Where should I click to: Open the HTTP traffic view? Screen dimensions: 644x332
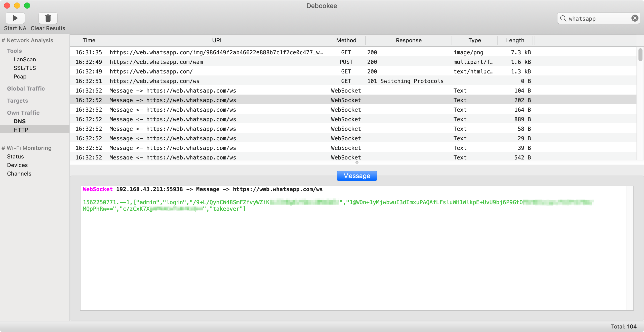click(20, 130)
